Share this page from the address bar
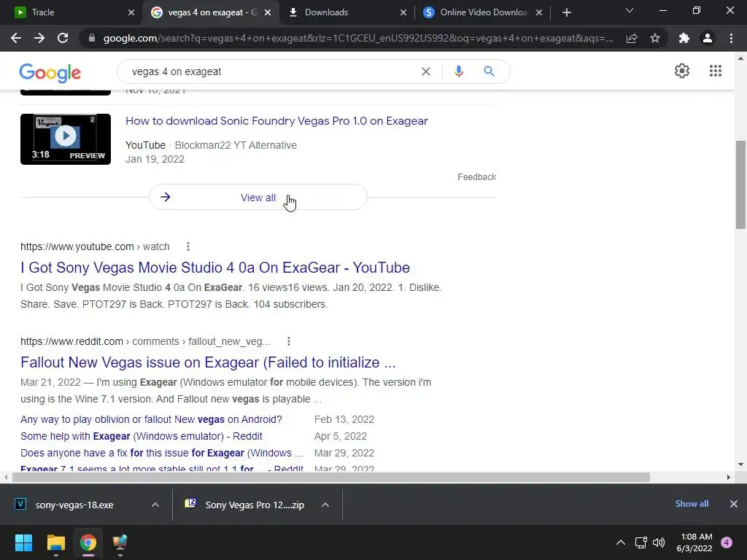 pos(632,38)
